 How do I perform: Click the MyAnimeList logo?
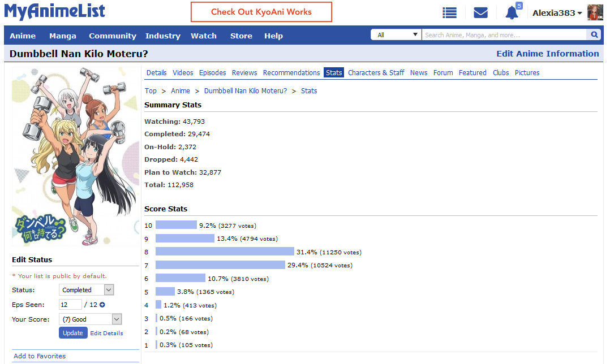55,11
